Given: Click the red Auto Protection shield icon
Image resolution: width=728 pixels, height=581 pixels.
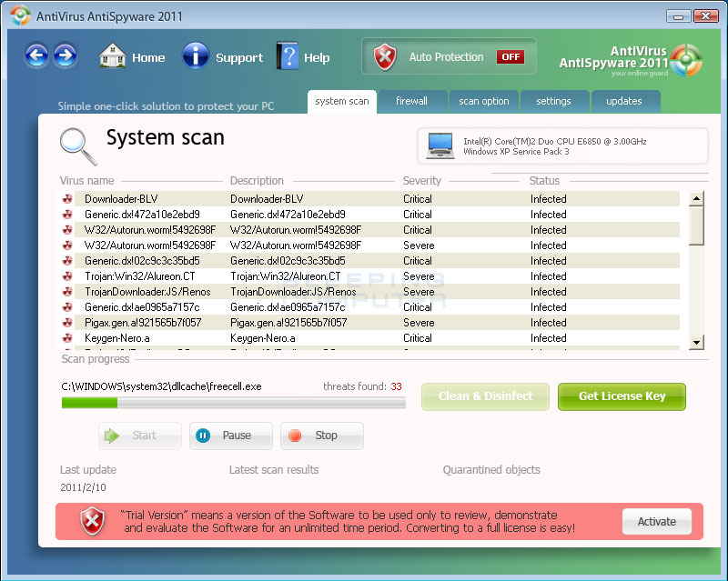Looking at the screenshot, I should pos(386,55).
